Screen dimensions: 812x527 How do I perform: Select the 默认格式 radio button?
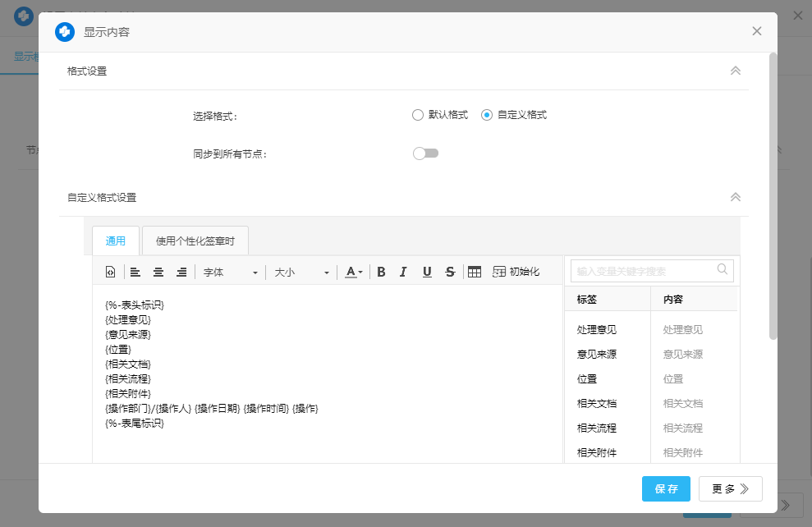(x=418, y=115)
